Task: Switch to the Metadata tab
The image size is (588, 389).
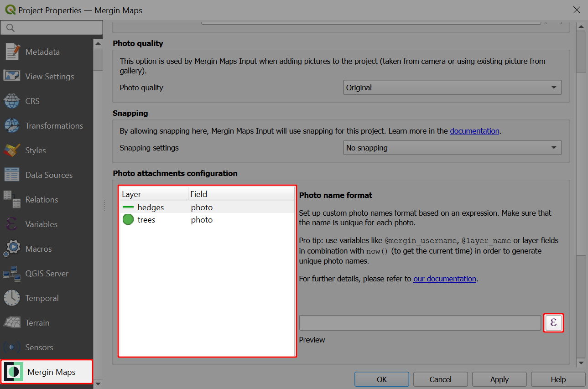Action: [47, 52]
